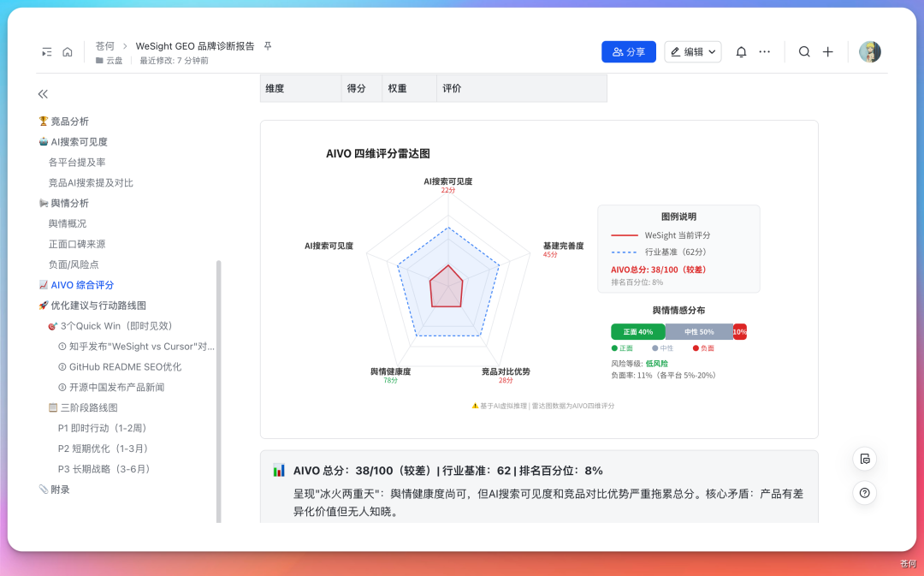924x576 pixels.
Task: Open 舆情概况 outline entry
Action: [68, 223]
